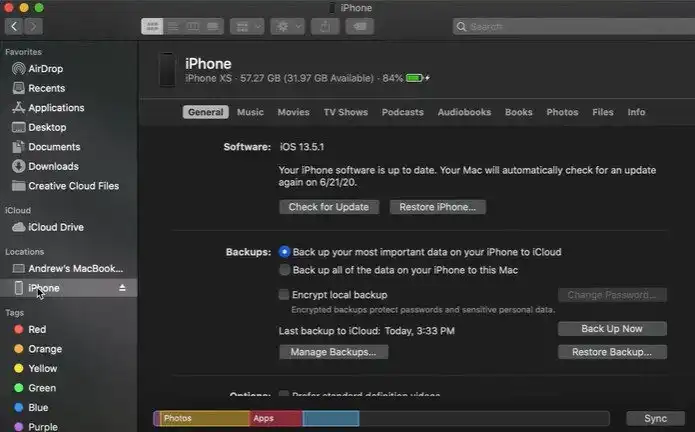Click the iPhone device image in header

click(167, 70)
